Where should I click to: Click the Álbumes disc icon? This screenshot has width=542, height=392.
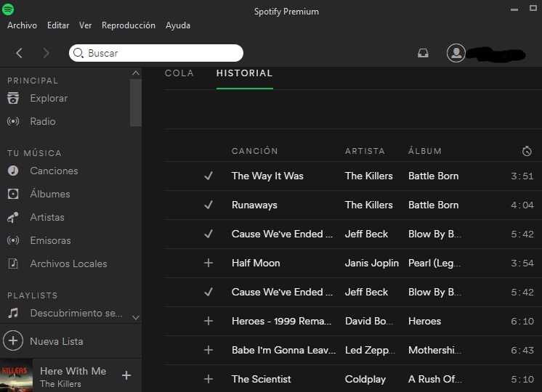click(13, 194)
